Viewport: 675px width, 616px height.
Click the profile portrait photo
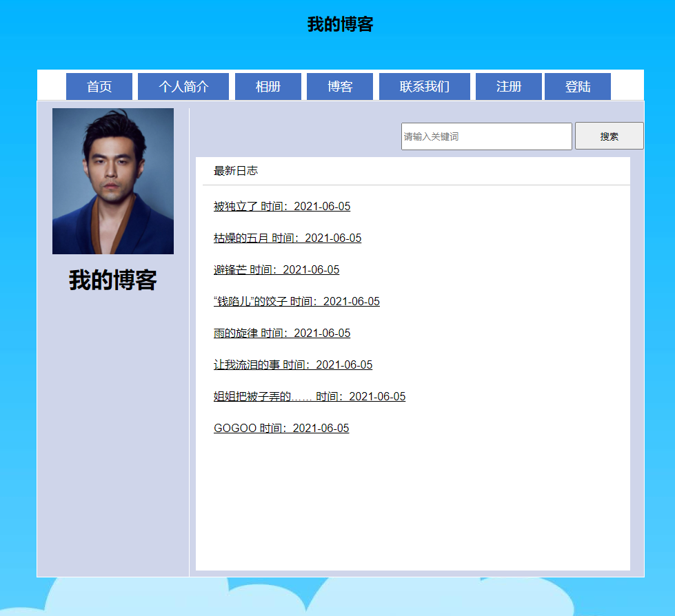coord(113,181)
